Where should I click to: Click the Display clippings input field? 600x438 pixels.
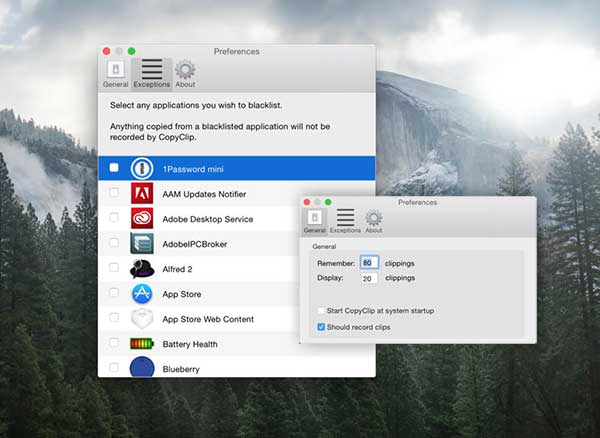click(369, 278)
